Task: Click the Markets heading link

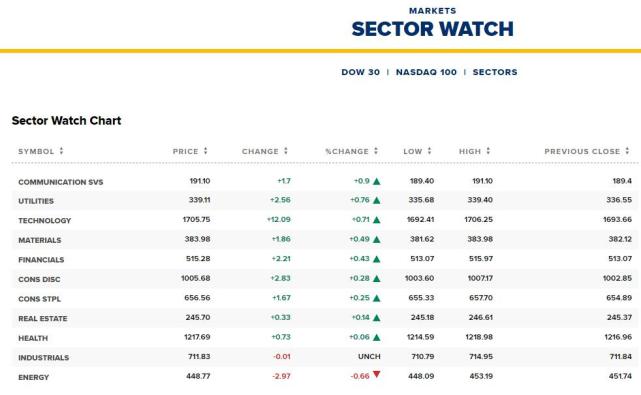Action: (x=433, y=11)
